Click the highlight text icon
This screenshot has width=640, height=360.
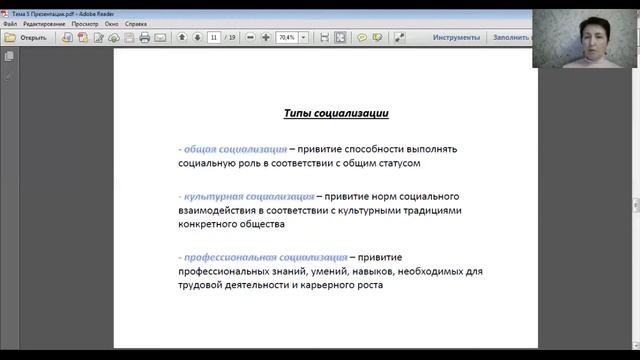(378, 38)
